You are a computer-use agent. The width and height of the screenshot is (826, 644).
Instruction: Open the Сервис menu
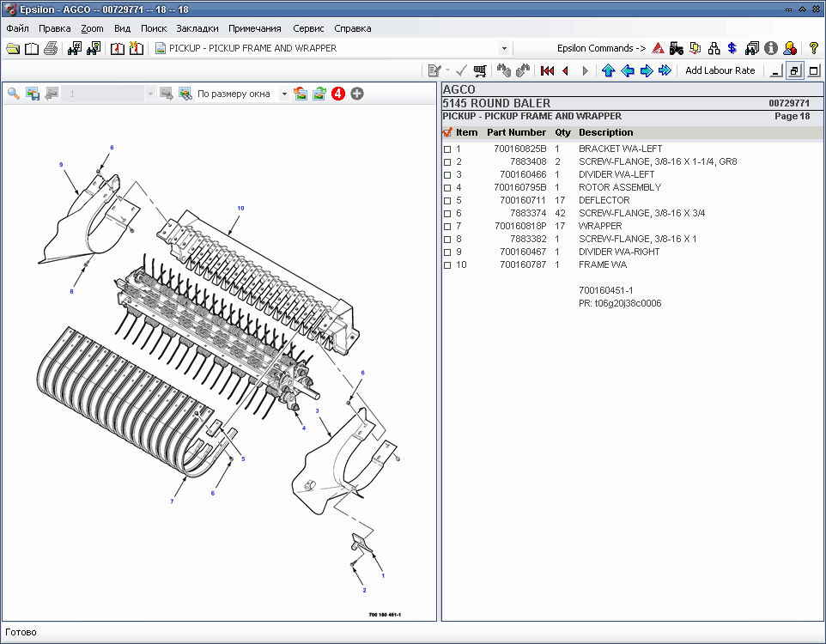308,28
